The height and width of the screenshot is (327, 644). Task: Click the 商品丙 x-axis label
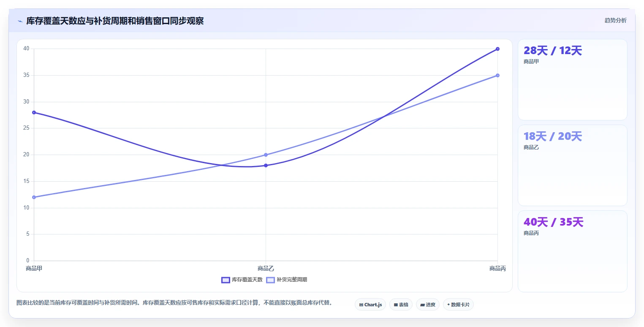497,268
